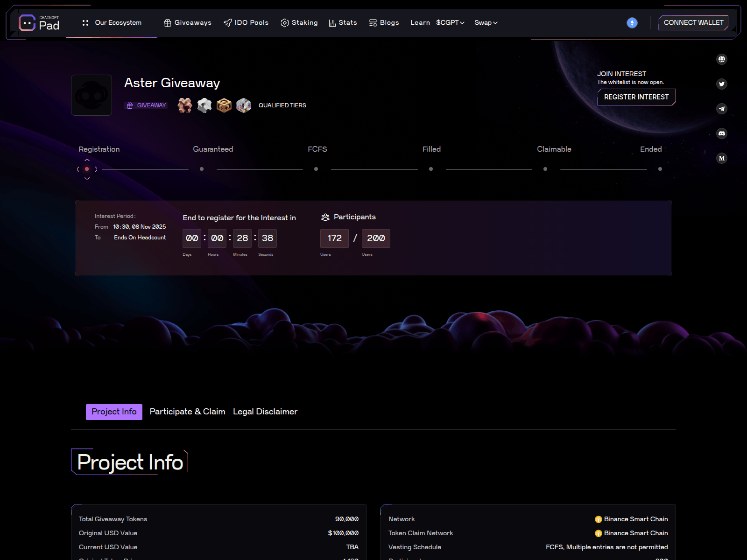Click the Total Giveaway Tokens row label
This screenshot has width=747, height=560.
113,519
